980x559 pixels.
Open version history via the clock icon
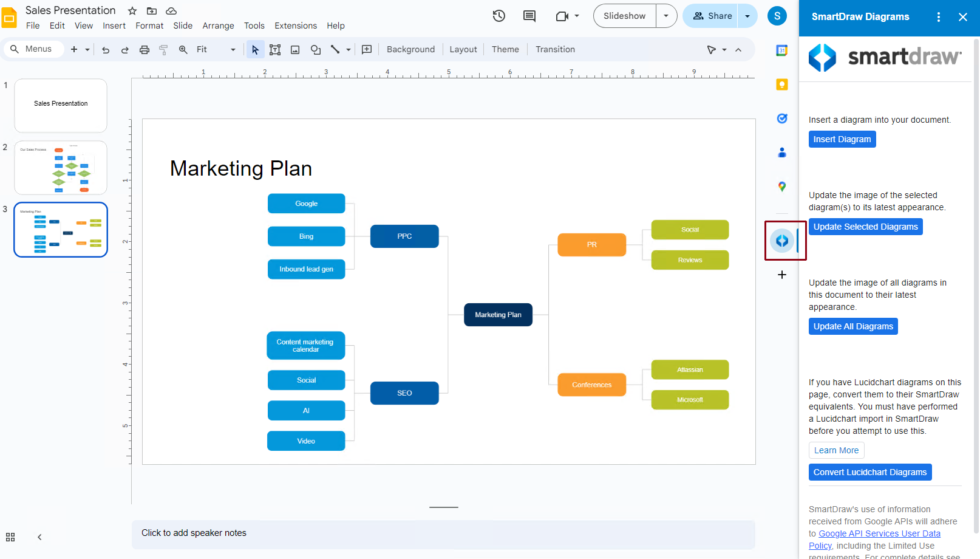click(x=499, y=16)
